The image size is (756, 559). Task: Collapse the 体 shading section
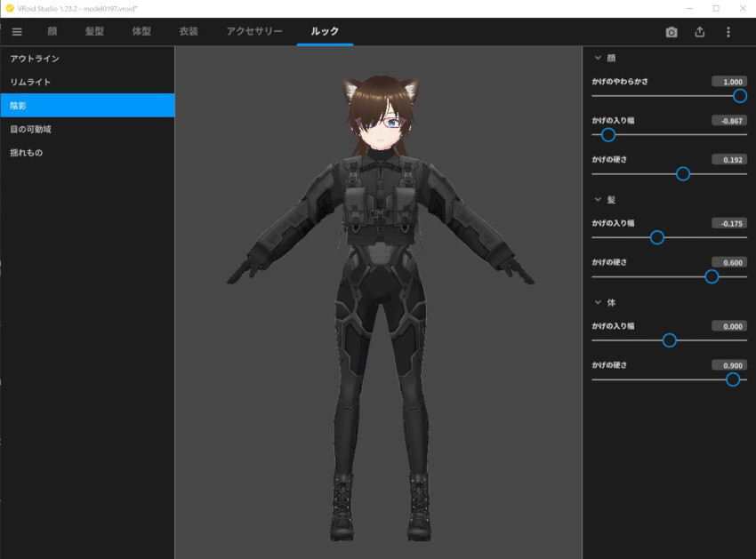[x=598, y=303]
